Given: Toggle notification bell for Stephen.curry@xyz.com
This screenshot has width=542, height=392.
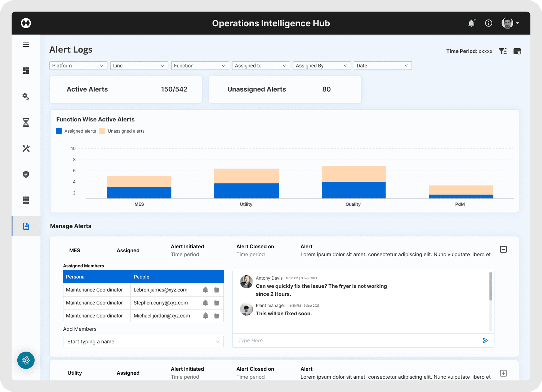Looking at the screenshot, I should [x=205, y=303].
